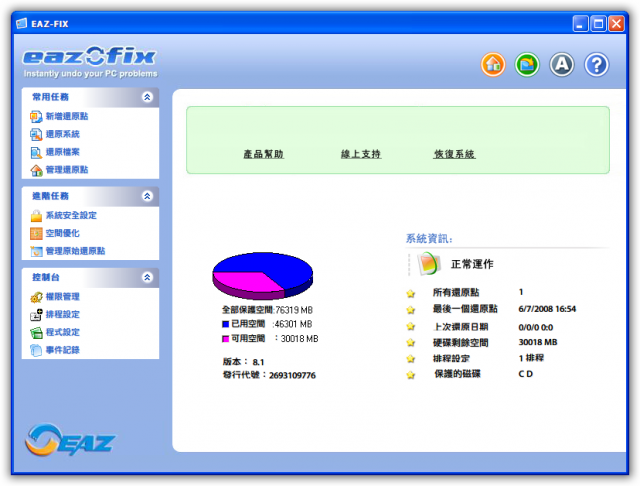Collapse the 控制台 panel
Viewport: 640px width, 486px height.
coord(147,277)
